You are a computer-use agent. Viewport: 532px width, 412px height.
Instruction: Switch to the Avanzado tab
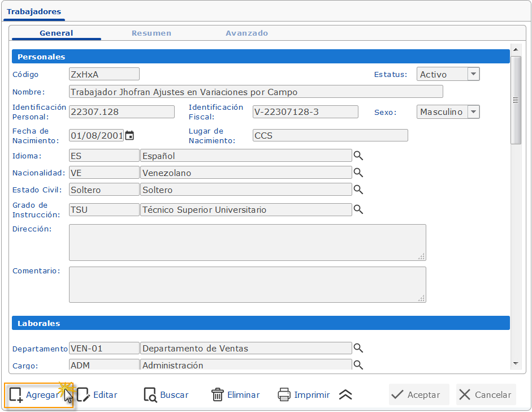tap(246, 33)
